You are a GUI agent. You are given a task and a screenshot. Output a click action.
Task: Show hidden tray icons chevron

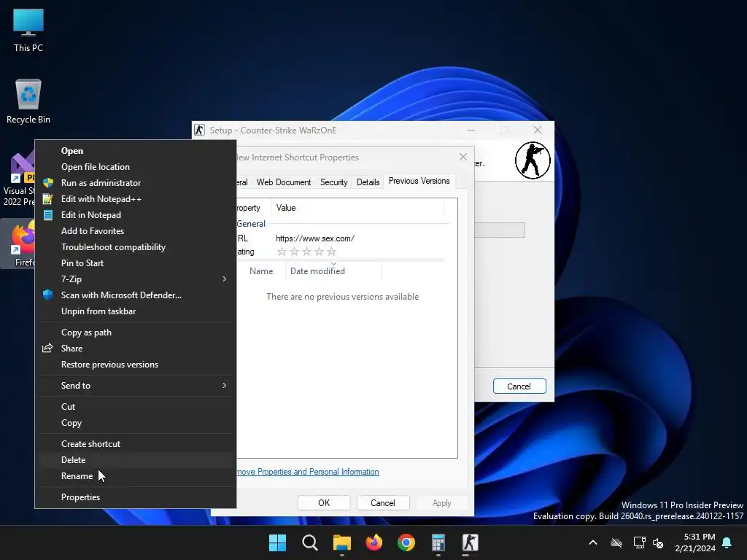pos(593,542)
